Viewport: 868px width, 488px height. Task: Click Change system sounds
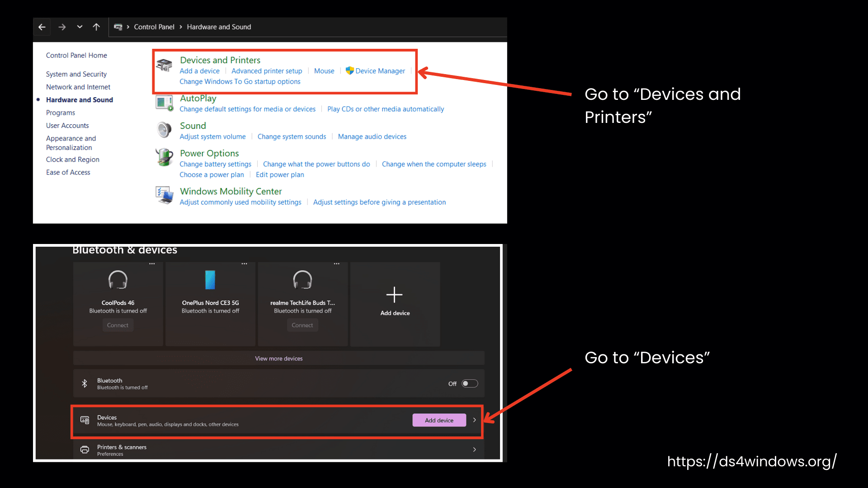click(292, 137)
